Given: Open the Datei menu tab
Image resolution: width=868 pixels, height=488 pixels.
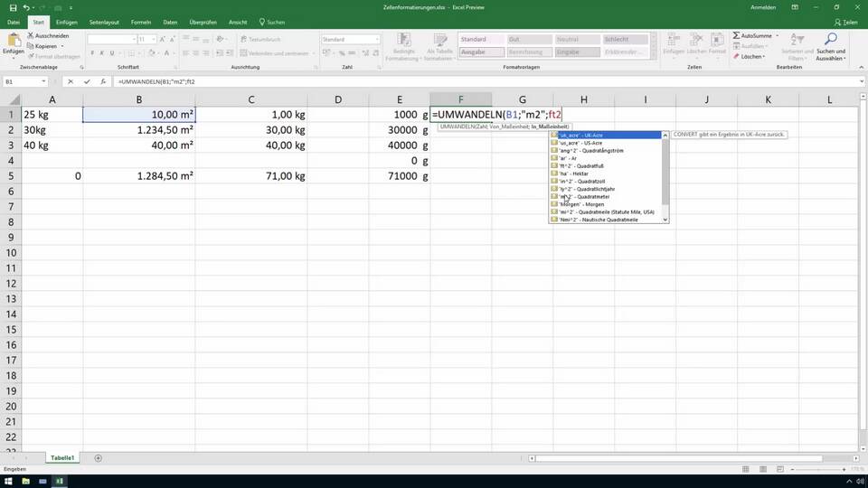Looking at the screenshot, I should (x=14, y=21).
